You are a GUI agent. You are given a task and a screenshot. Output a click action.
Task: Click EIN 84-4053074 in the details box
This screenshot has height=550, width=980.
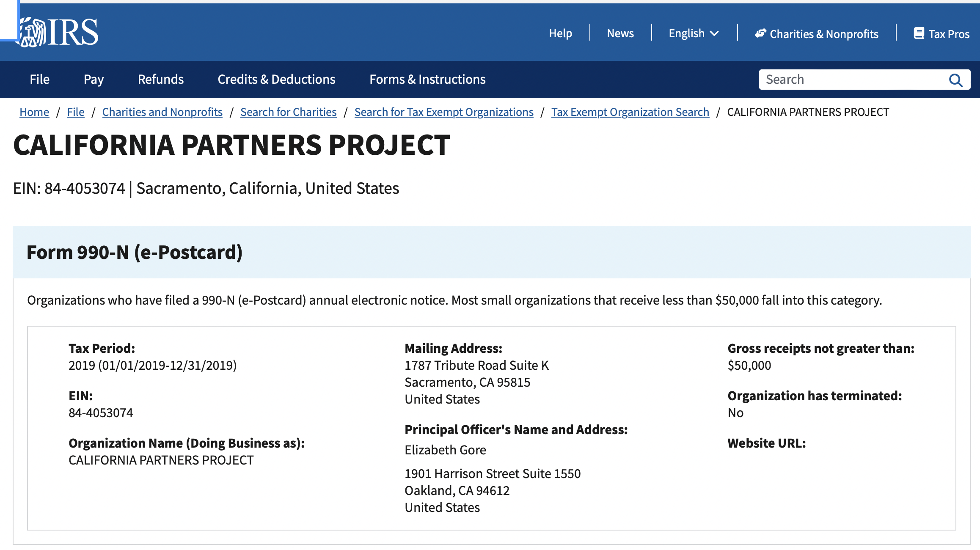point(101,412)
